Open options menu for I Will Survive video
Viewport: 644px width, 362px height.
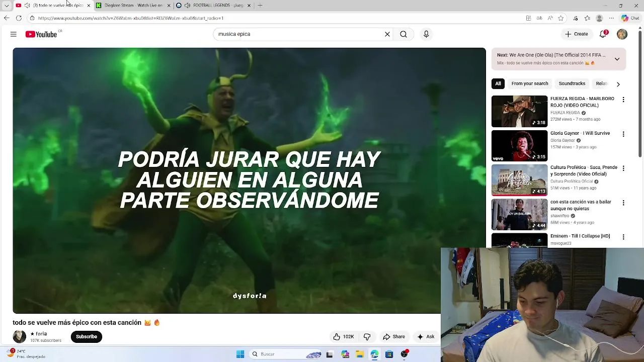click(x=623, y=134)
